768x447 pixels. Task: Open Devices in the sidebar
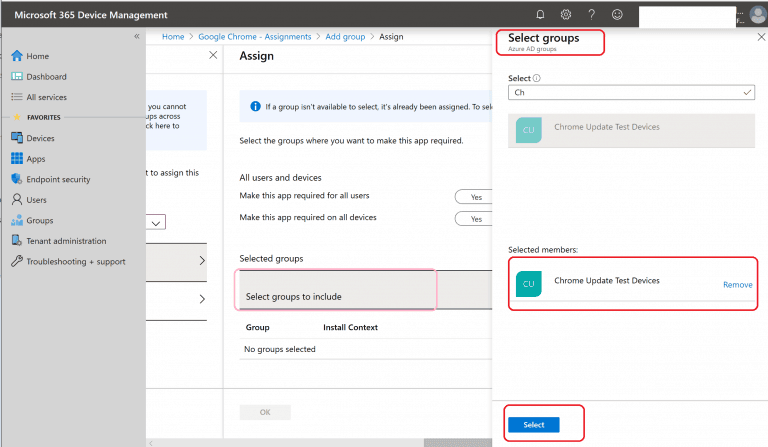40,138
